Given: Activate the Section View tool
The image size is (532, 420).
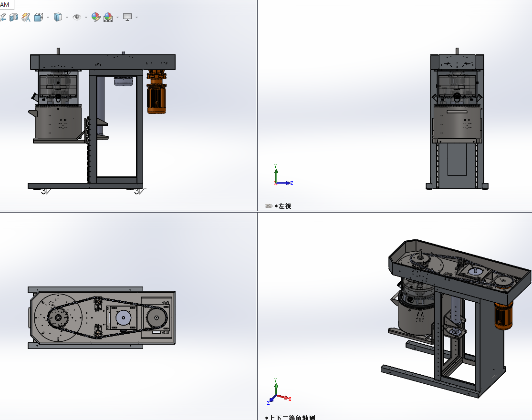Looking at the screenshot, I should [x=14, y=17].
